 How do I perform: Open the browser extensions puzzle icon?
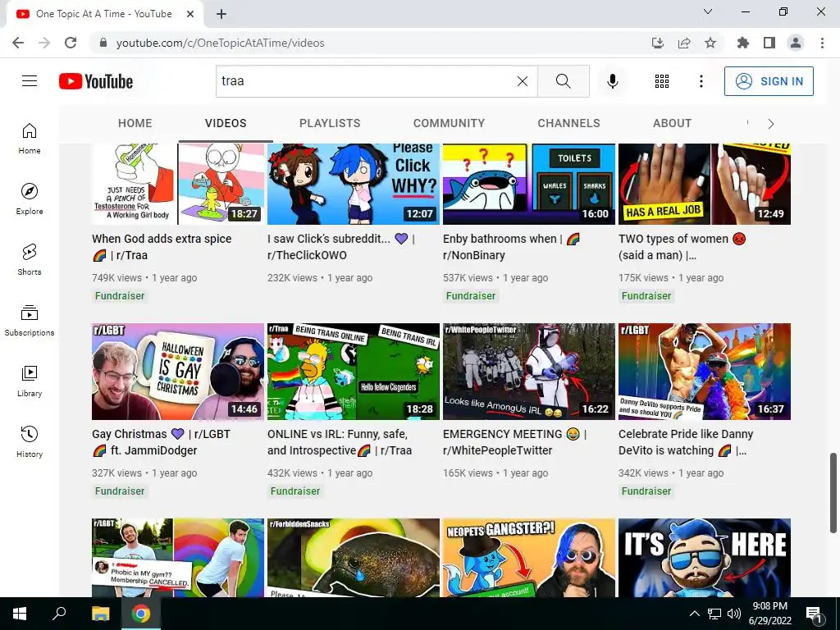pos(743,43)
